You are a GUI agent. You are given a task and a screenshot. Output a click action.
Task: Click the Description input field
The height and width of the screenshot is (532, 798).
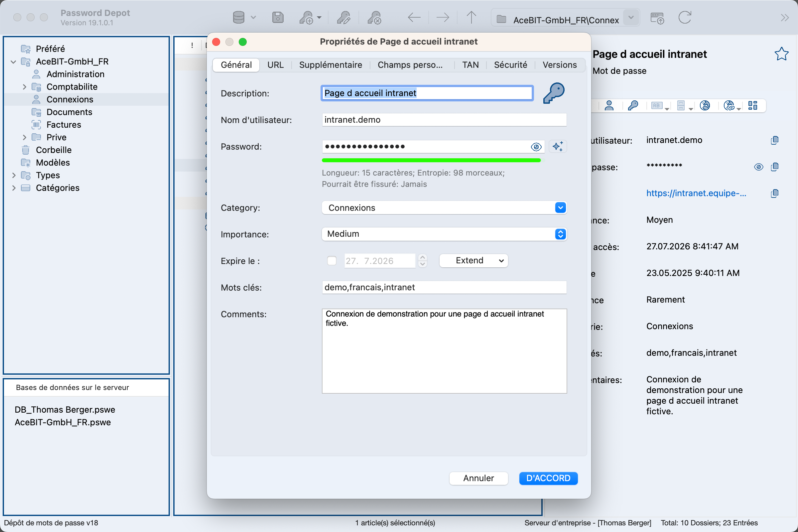point(427,93)
